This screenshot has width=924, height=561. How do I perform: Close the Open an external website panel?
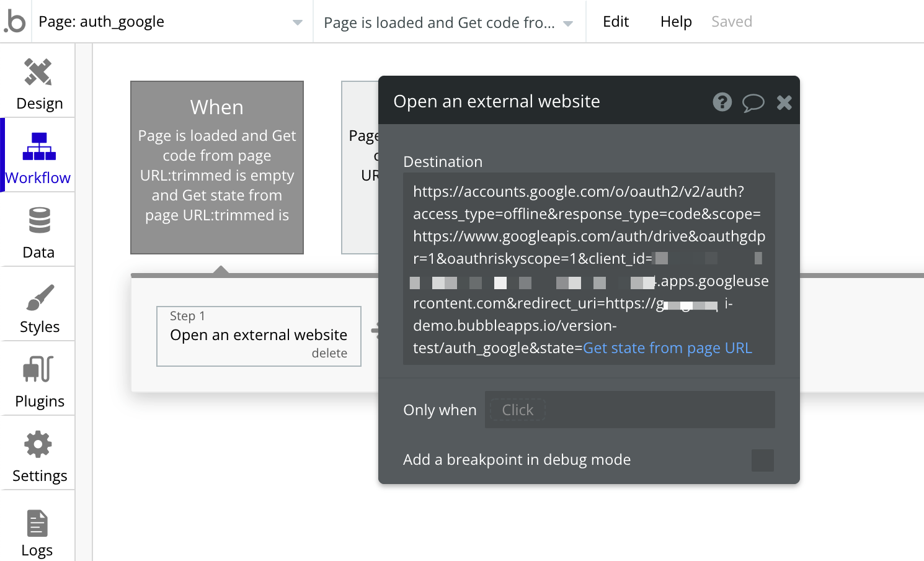[784, 102]
